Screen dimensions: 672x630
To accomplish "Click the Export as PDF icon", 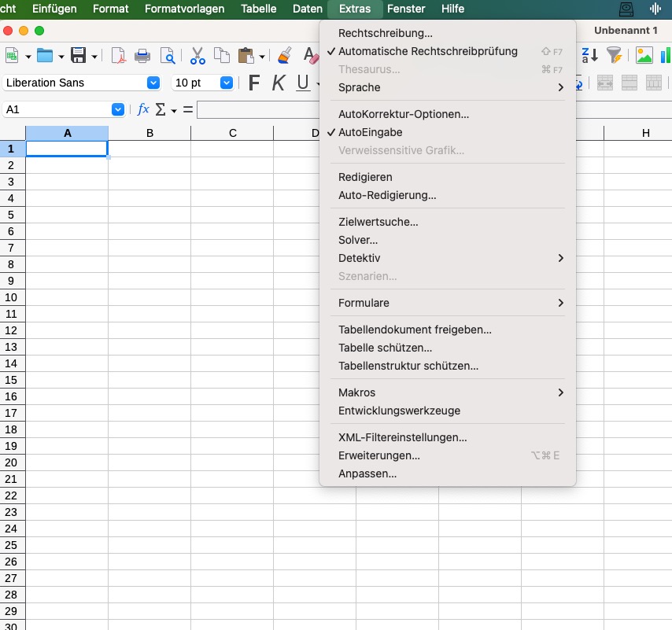I will 118,56.
